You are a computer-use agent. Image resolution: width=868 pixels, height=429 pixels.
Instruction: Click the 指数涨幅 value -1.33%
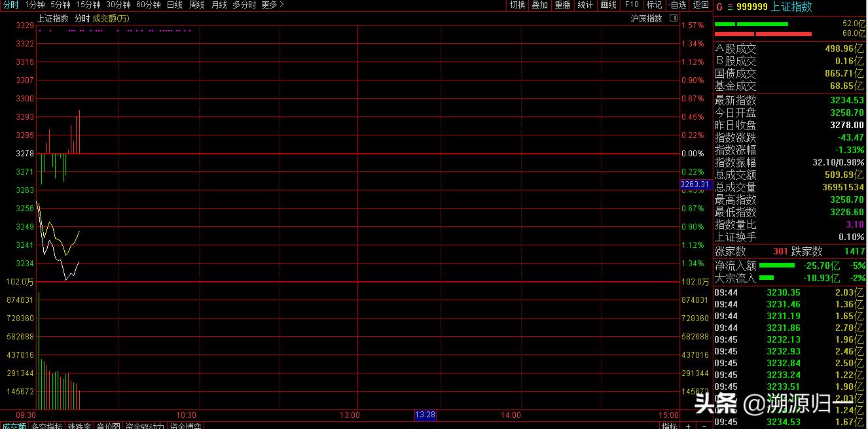pyautogui.click(x=850, y=150)
